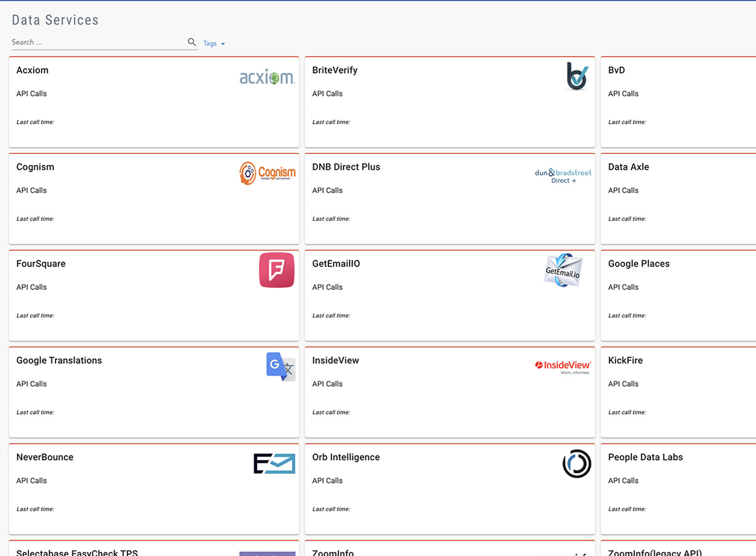This screenshot has height=556, width=756.
Task: Select the FourSquare card title
Action: point(41,264)
